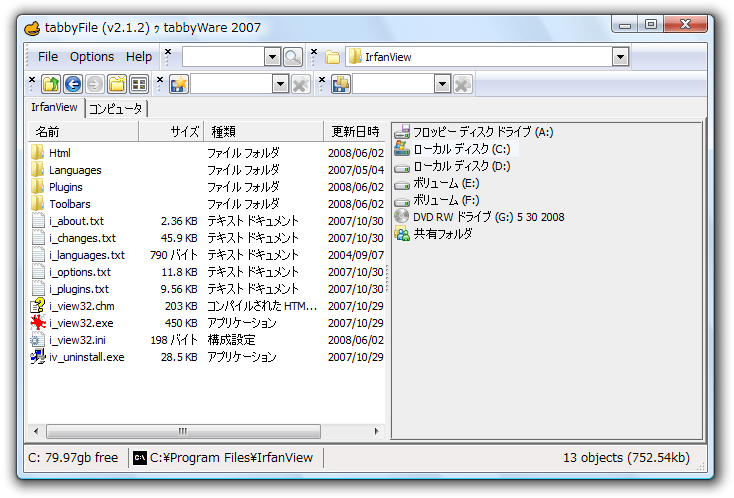Image resolution: width=734 pixels, height=498 pixels.
Task: Click inside the folder set text field
Action: point(394,84)
